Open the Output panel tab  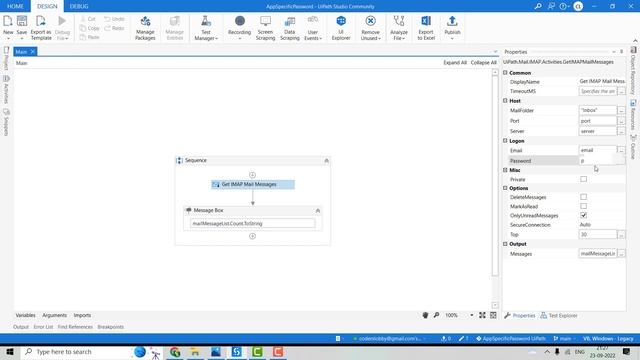[x=21, y=327]
